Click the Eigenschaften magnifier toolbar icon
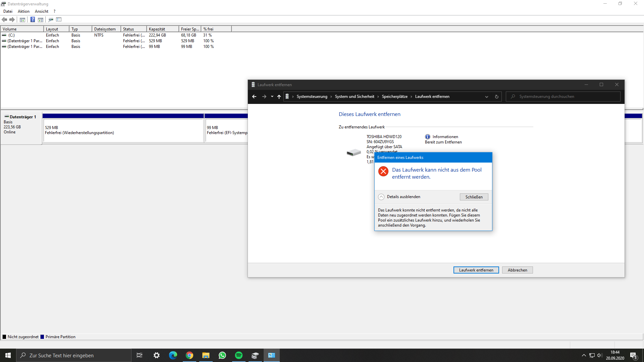This screenshot has width=644, height=362. pyautogui.click(x=51, y=19)
